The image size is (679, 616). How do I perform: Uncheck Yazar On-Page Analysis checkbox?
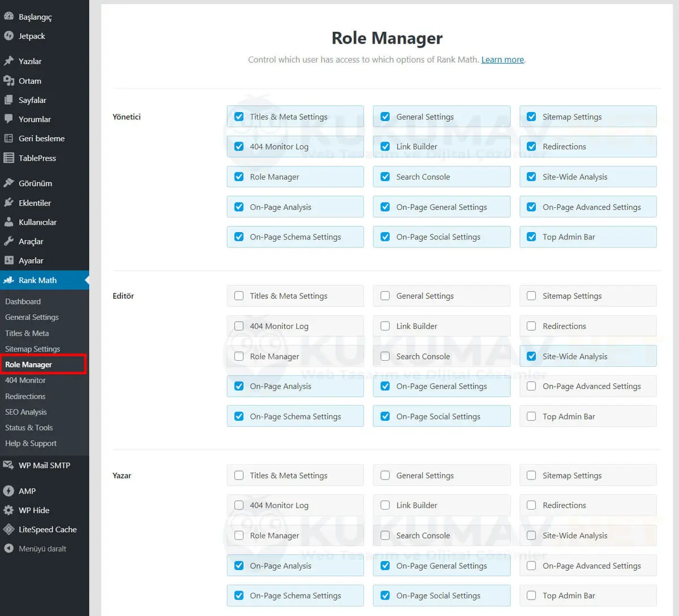click(239, 566)
